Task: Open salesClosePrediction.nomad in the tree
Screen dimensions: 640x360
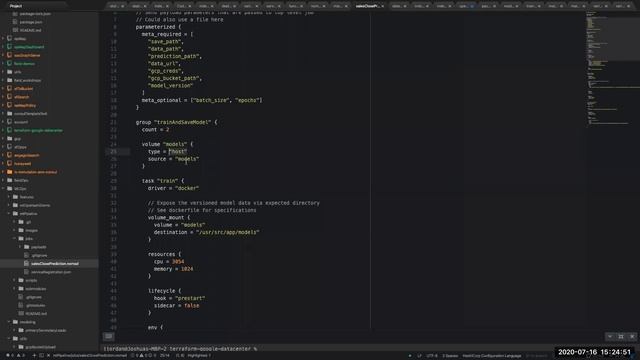Action: click(x=55, y=264)
